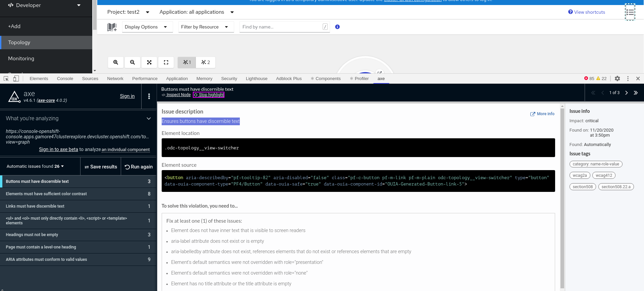This screenshot has height=291, width=644.
Task: Open the Adblock Plus tab
Action: coord(289,79)
